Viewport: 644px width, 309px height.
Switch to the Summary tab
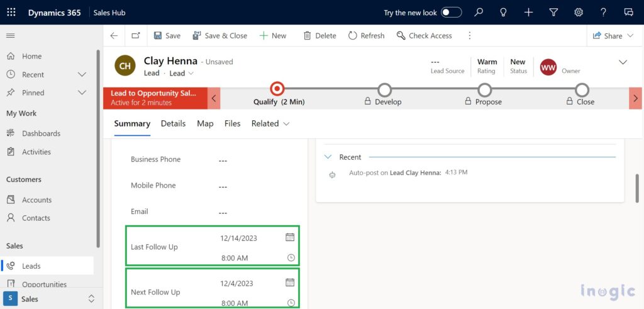point(132,124)
